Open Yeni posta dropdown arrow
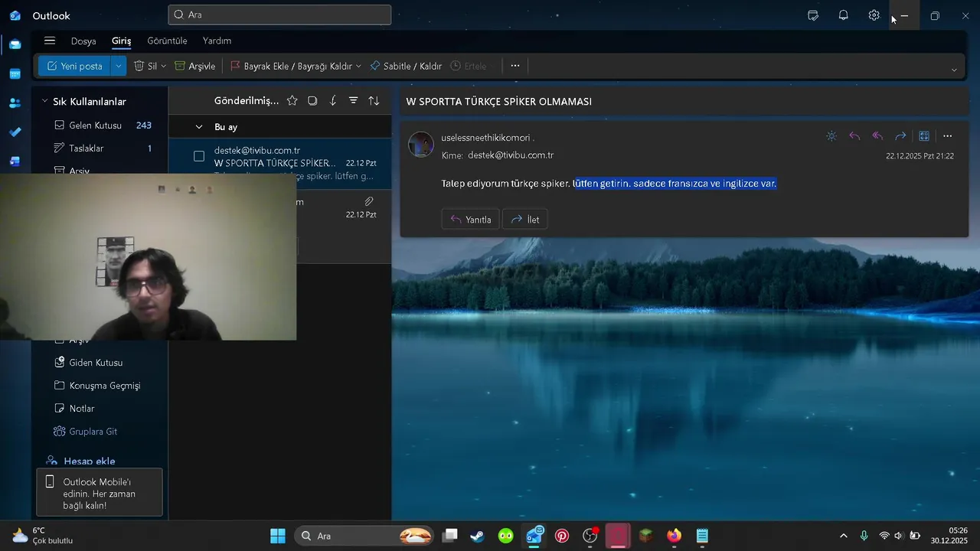Image resolution: width=980 pixels, height=551 pixels. [x=118, y=66]
